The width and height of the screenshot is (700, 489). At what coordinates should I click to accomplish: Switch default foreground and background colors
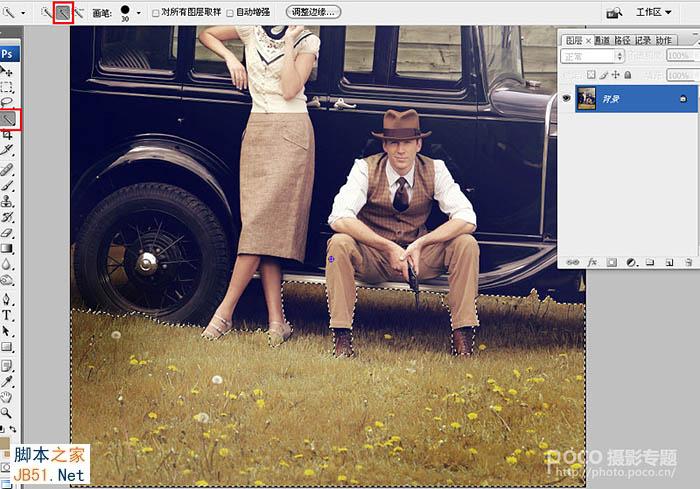pos(12,429)
